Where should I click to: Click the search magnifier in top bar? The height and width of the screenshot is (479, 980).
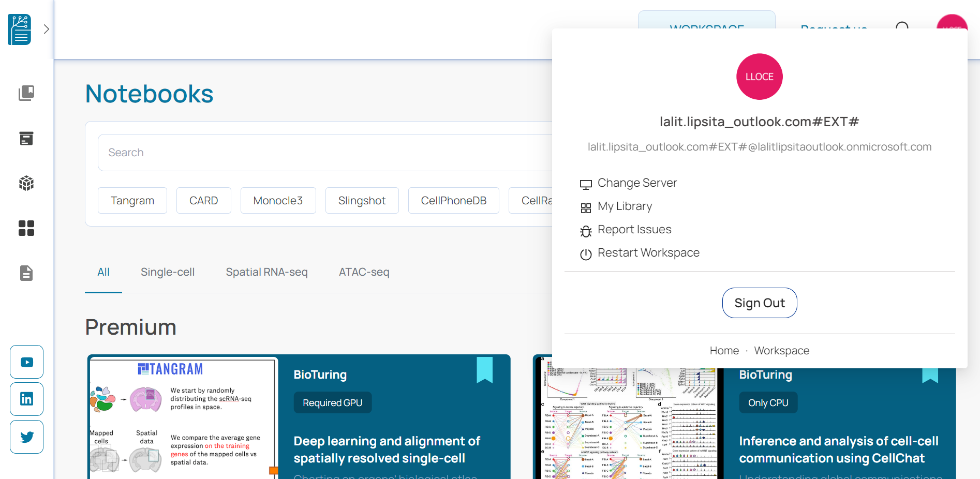(902, 25)
